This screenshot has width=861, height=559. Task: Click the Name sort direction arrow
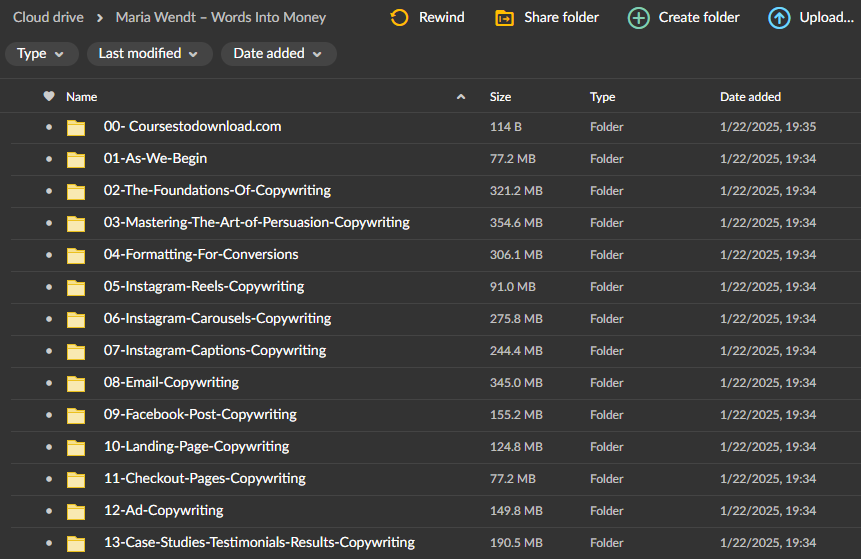click(461, 97)
